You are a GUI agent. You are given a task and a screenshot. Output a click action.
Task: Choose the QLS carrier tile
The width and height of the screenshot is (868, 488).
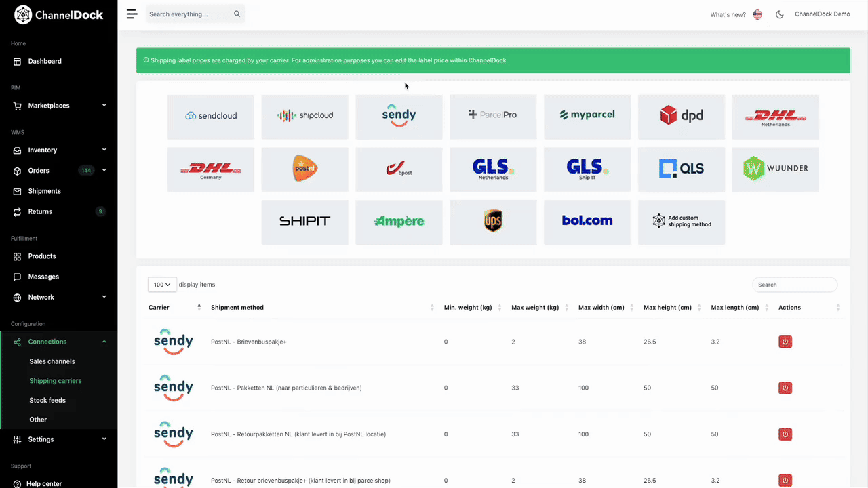682,169
